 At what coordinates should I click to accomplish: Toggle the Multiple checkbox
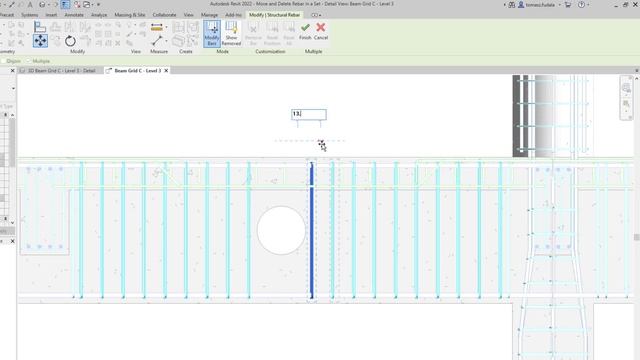[x=29, y=61]
